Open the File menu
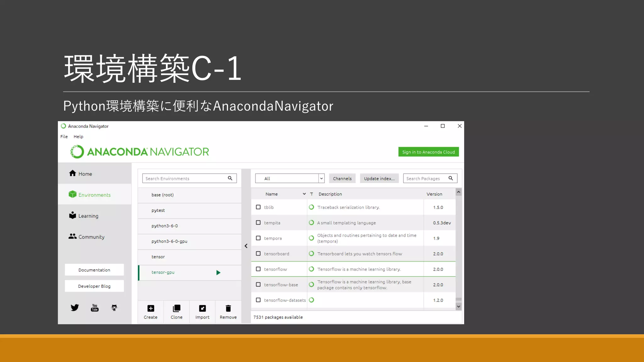This screenshot has width=644, height=362. click(x=64, y=136)
